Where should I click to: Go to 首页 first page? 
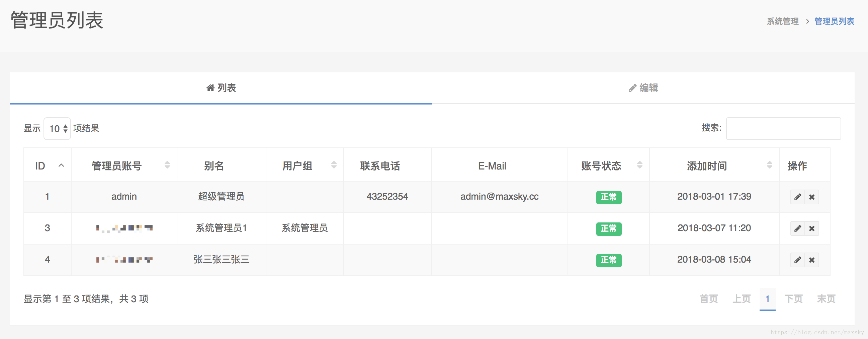pos(709,299)
